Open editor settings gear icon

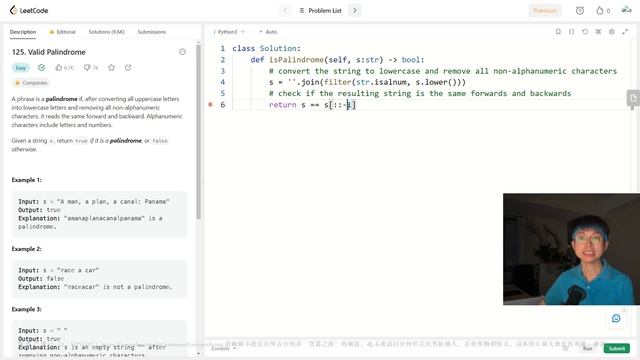point(611,31)
